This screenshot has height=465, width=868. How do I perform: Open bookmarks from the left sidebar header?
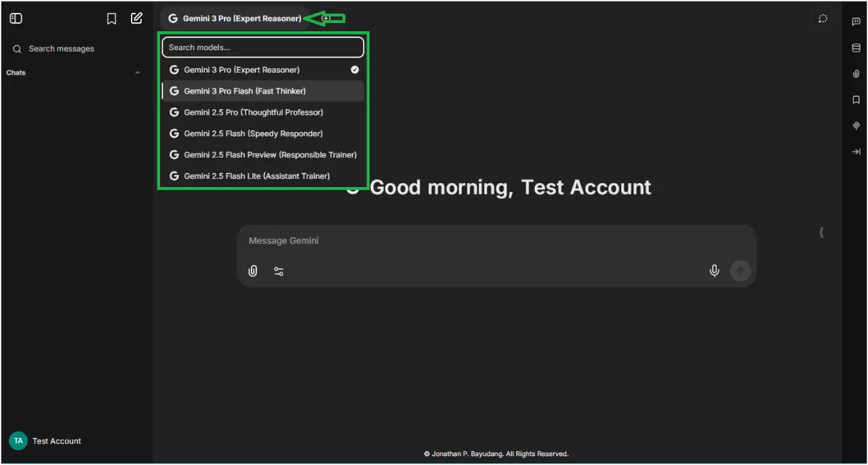[x=112, y=19]
